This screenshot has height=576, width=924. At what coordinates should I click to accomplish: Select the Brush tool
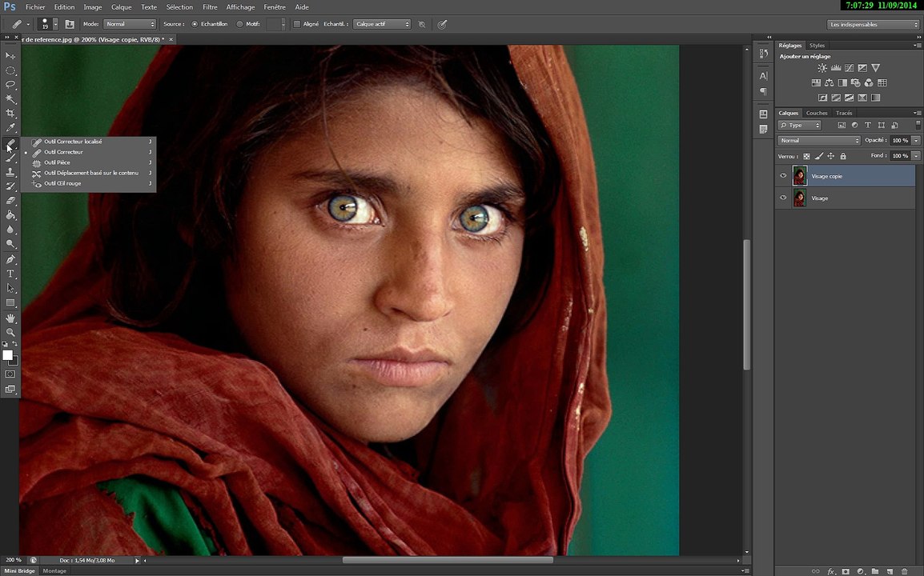(x=10, y=158)
